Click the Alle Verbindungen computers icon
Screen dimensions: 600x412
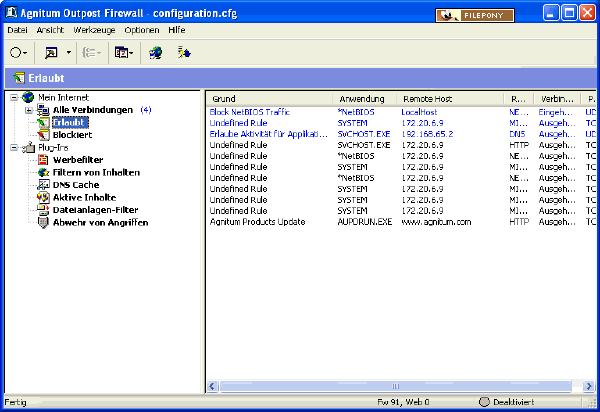coord(43,110)
